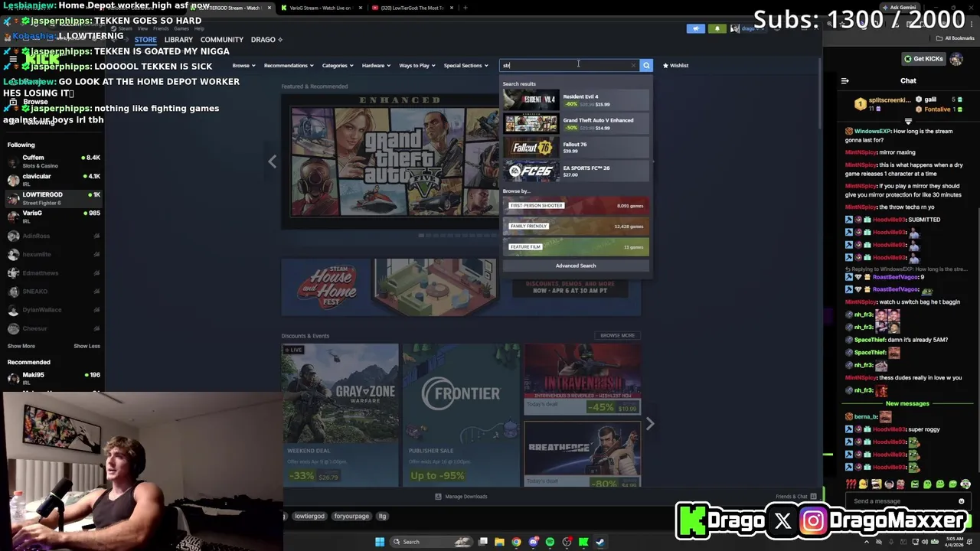Image resolution: width=980 pixels, height=551 pixels.
Task: Select the DRAGO profile tab in Steam
Action: (x=266, y=40)
